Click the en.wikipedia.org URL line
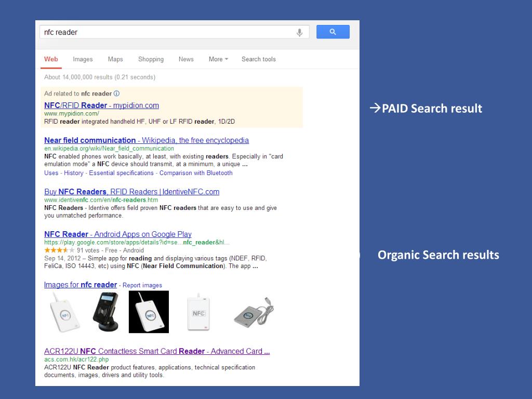The image size is (532, 399). click(x=109, y=148)
